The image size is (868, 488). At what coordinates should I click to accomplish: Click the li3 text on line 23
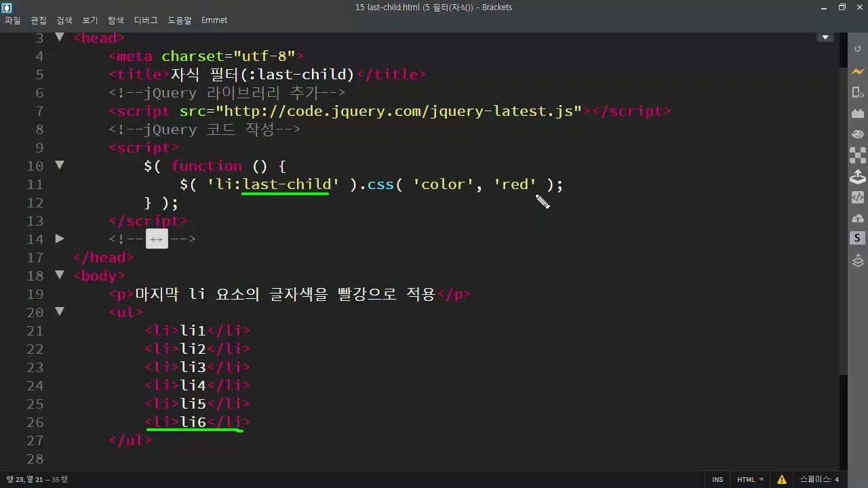[193, 367]
